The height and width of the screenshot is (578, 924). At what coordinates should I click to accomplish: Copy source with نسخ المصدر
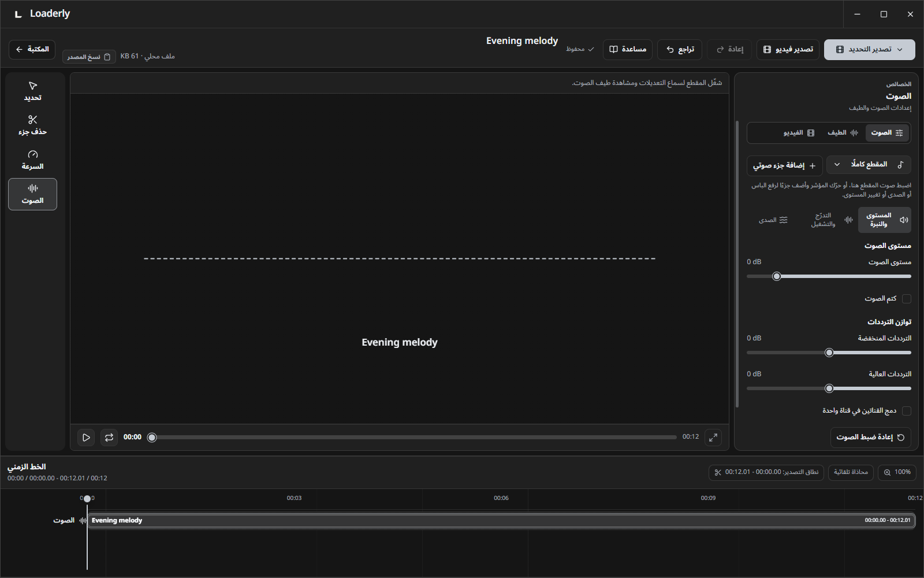[x=89, y=57]
